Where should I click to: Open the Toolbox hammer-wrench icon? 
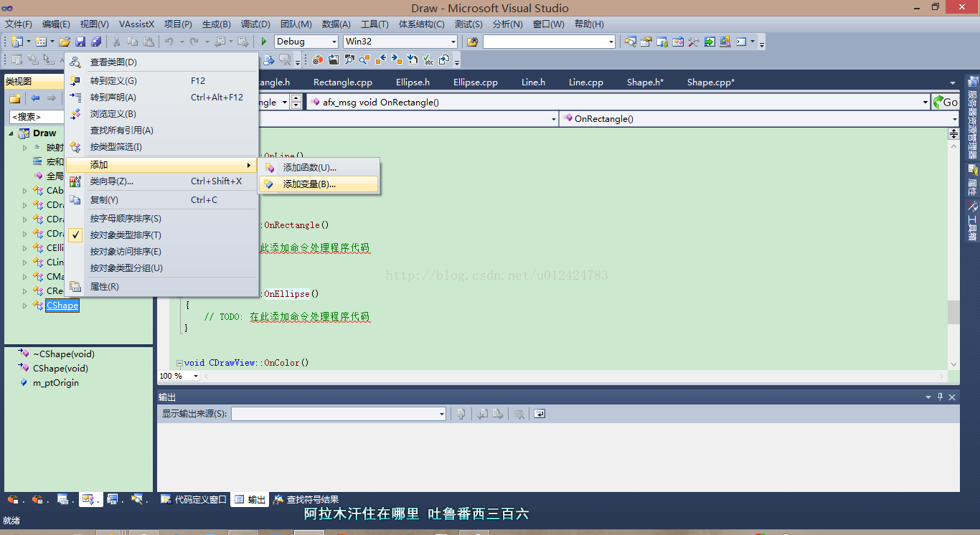[x=694, y=42]
